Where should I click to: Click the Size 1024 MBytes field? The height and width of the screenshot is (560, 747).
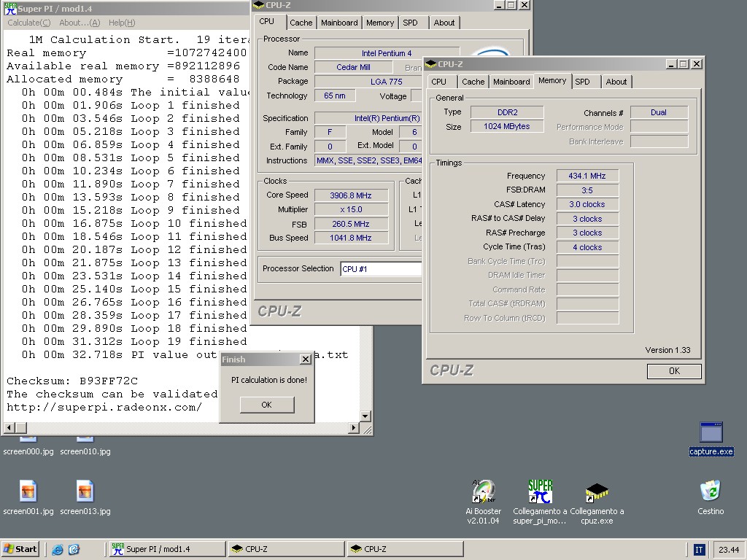click(x=507, y=126)
